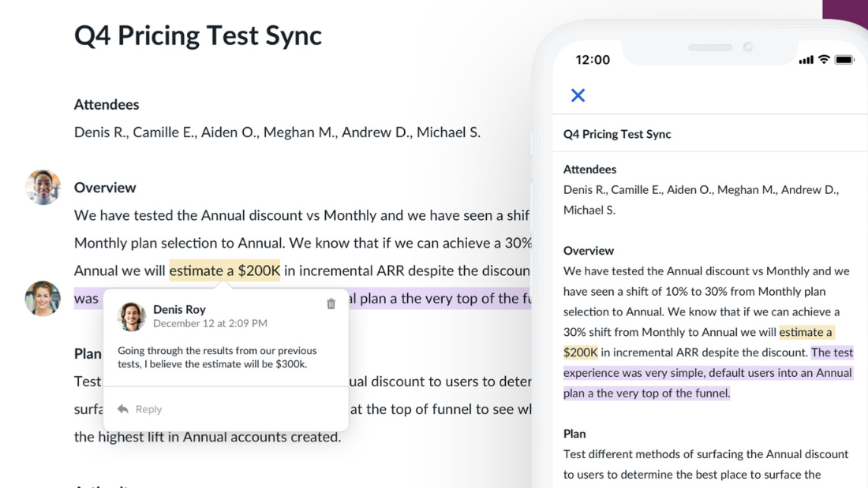Screen dimensions: 868x488
Task: Click the reply arrow icon in comment
Action: tap(123, 409)
